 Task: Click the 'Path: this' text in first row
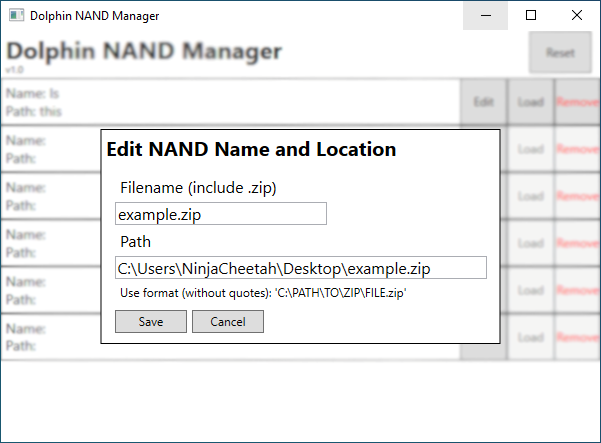pos(34,112)
